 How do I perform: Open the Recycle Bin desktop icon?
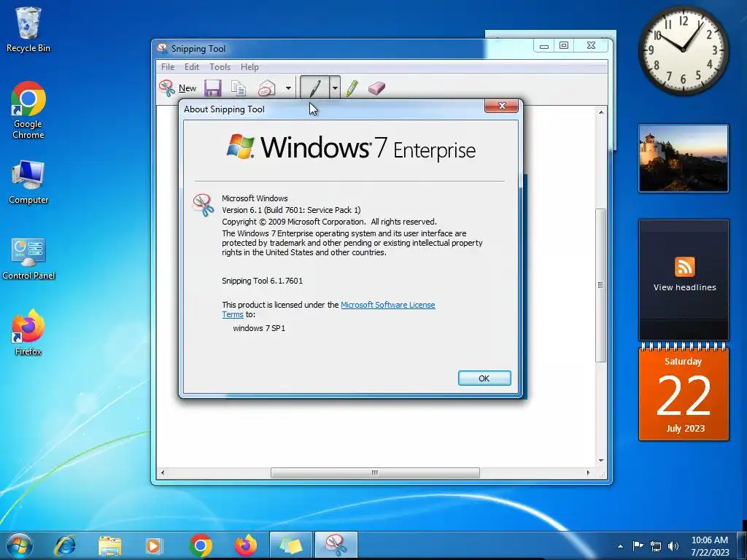pos(28,29)
